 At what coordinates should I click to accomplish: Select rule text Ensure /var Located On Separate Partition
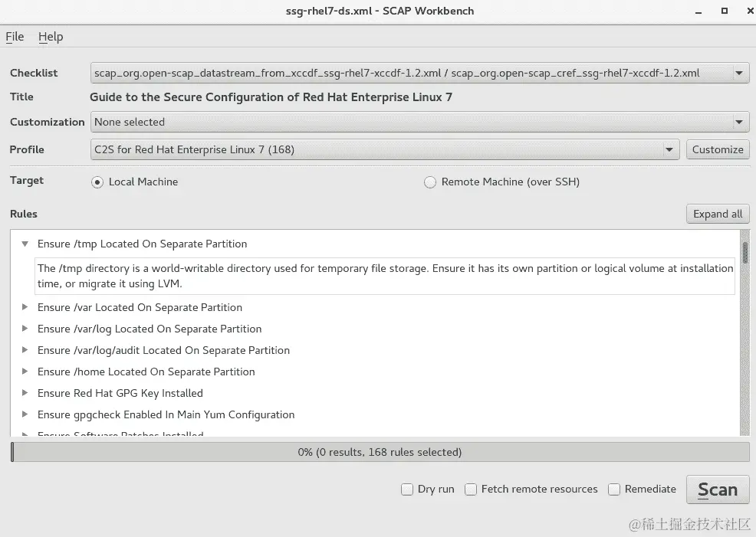tap(140, 307)
